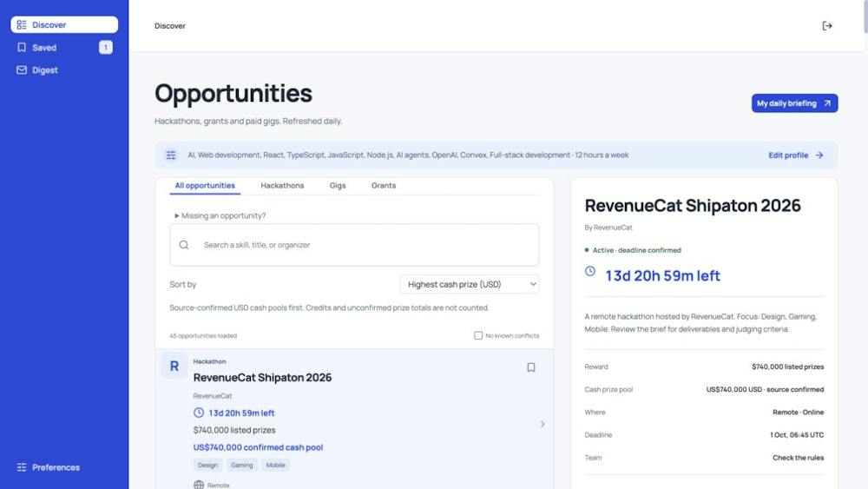The image size is (868, 489).
Task: Open the Discover section in sidebar
Action: 64,25
